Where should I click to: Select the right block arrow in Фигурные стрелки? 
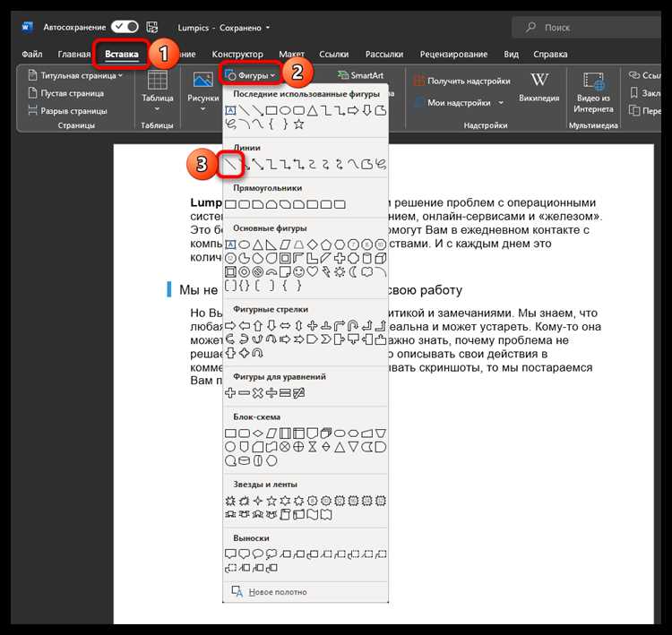coord(230,326)
